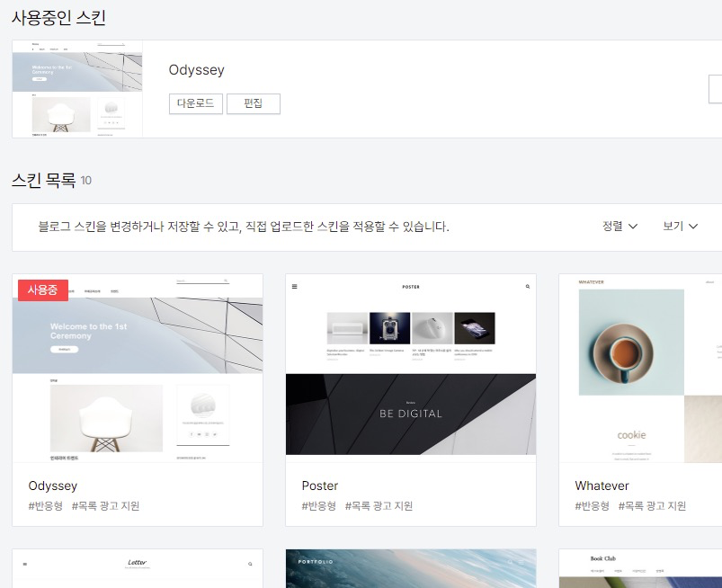The width and height of the screenshot is (722, 588).
Task: Select the Poster skin card thumbnail
Action: tap(411, 369)
